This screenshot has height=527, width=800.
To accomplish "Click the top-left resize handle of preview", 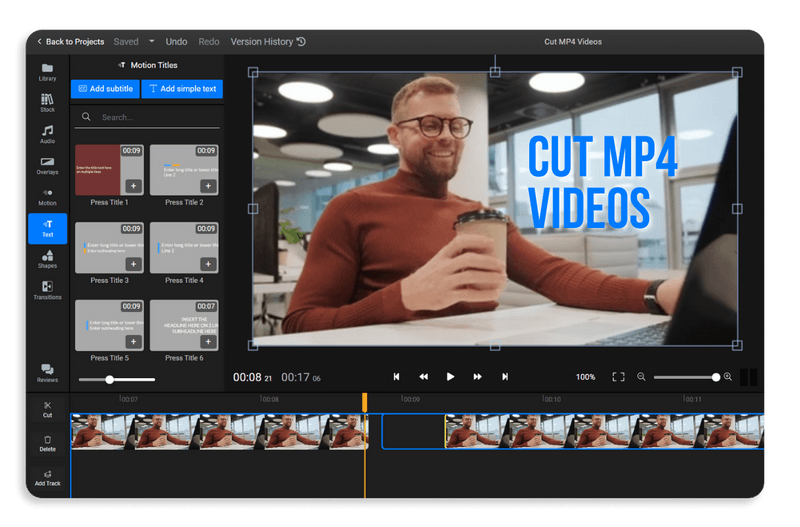I will [x=253, y=72].
